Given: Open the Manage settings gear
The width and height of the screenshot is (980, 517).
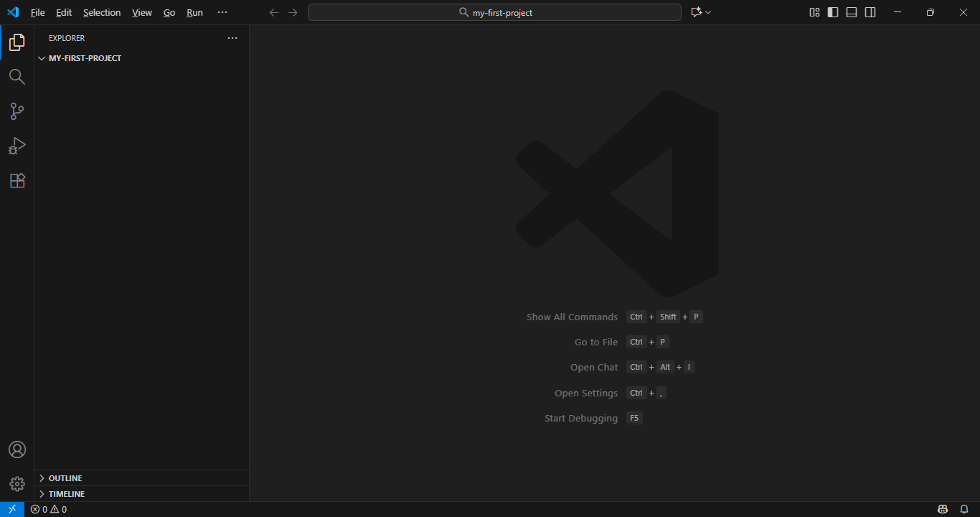Looking at the screenshot, I should click(x=17, y=483).
